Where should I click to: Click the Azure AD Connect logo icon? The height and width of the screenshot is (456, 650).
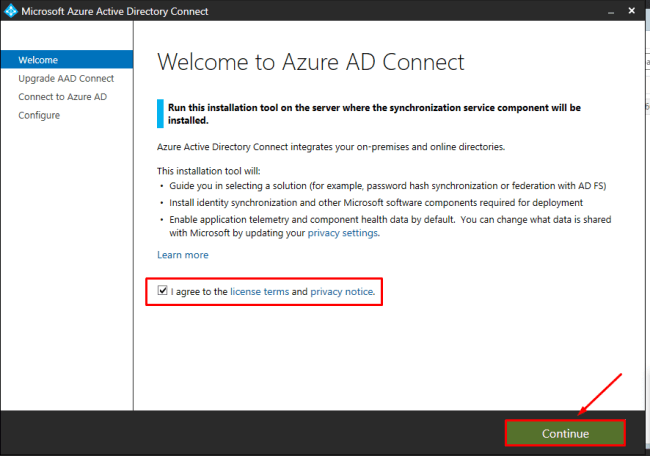[10, 11]
